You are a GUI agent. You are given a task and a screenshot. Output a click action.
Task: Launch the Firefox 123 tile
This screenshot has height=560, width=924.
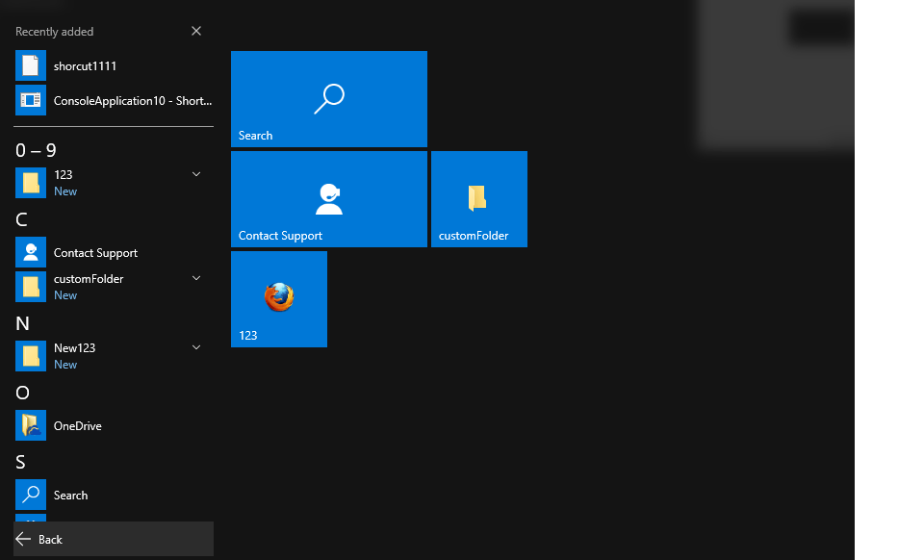[279, 299]
